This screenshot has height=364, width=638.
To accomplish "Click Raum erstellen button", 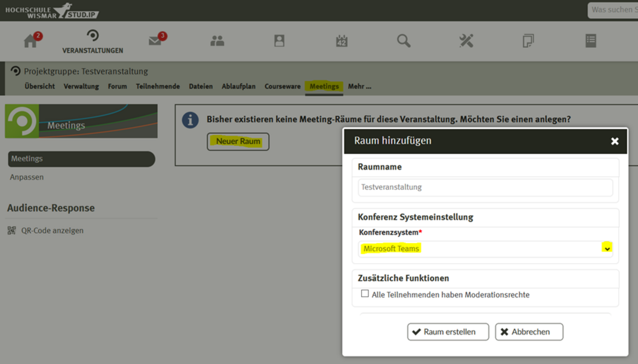I will click(448, 332).
